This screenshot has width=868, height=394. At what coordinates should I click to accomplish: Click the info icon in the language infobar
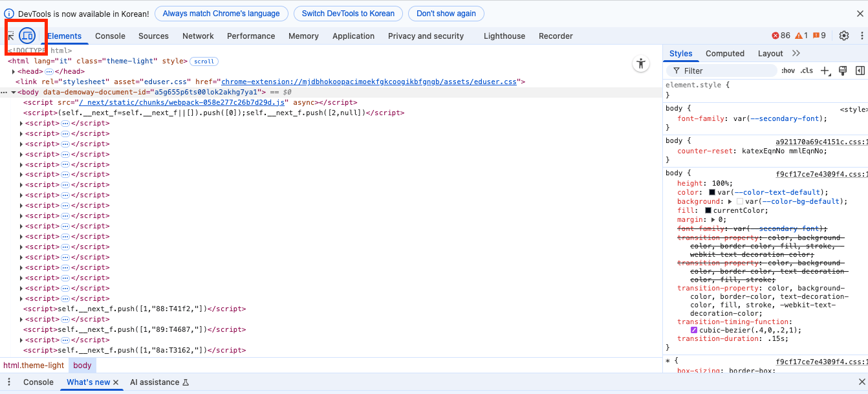click(x=9, y=14)
